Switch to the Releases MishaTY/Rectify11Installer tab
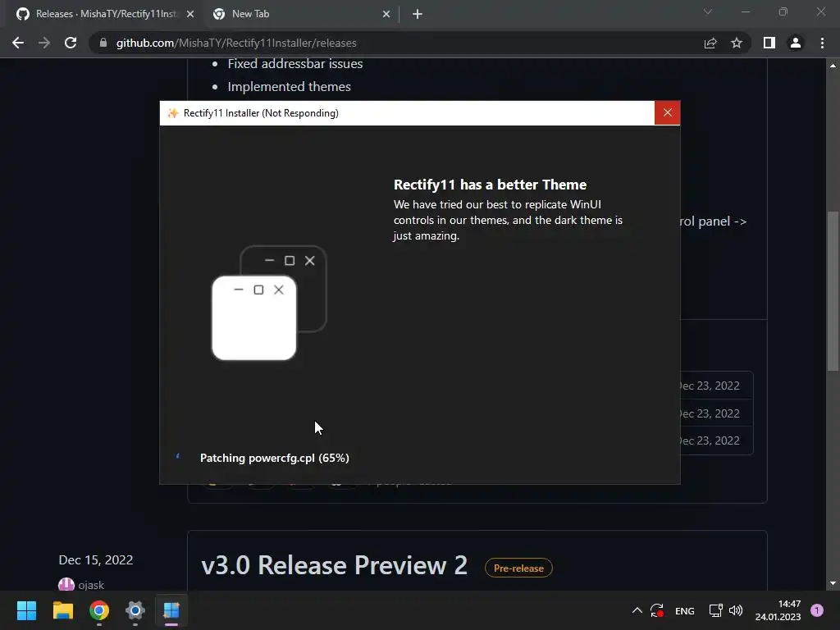The width and height of the screenshot is (840, 630). click(105, 14)
